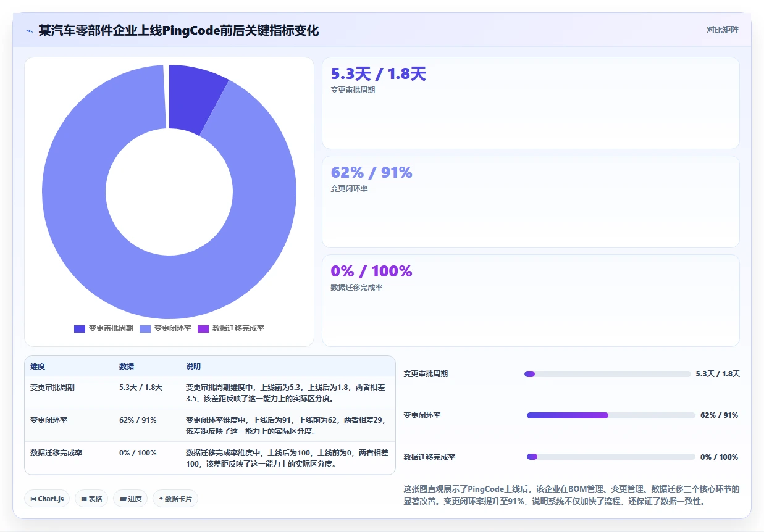Image resolution: width=764 pixels, height=532 pixels.
Task: Click the 变更闭环率 progress bar
Action: 611,415
